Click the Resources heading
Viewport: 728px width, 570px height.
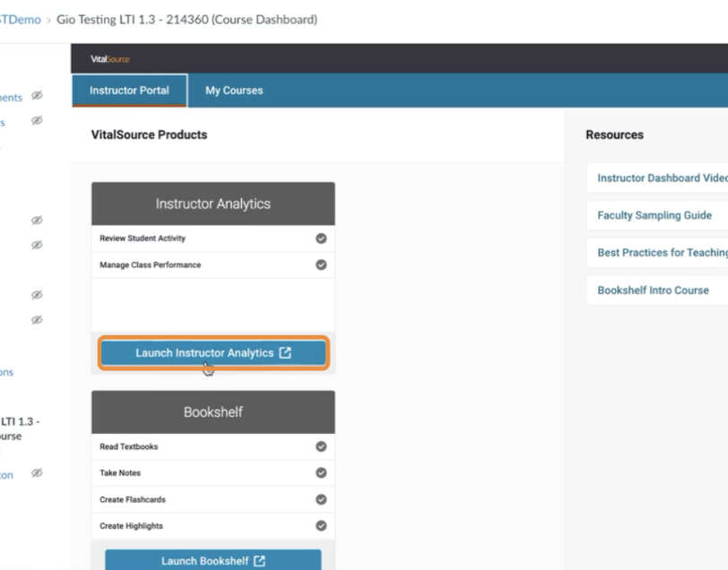pos(615,134)
